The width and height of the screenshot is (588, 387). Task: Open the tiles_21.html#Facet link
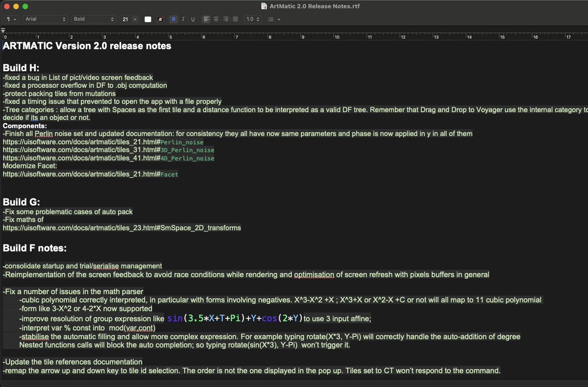pos(91,174)
